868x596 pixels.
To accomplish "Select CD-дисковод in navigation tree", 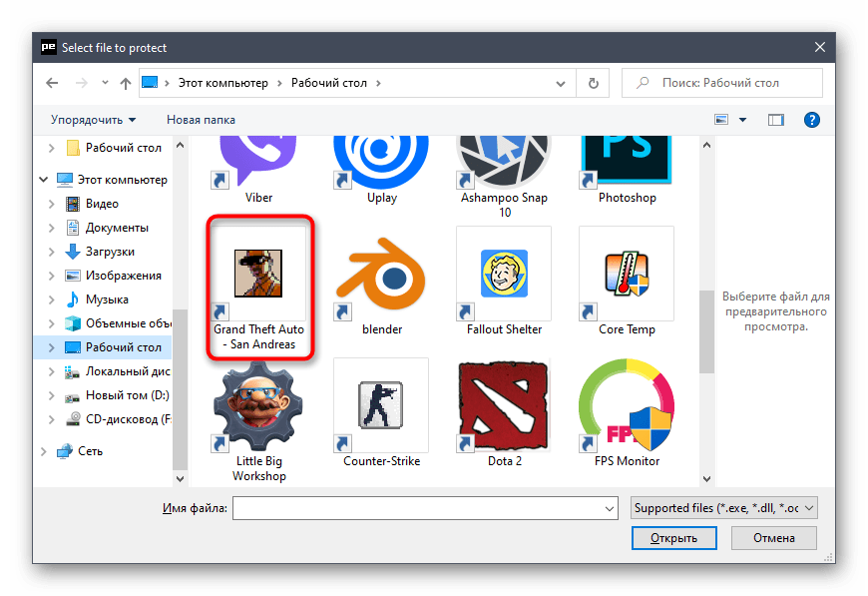I will pyautogui.click(x=128, y=419).
